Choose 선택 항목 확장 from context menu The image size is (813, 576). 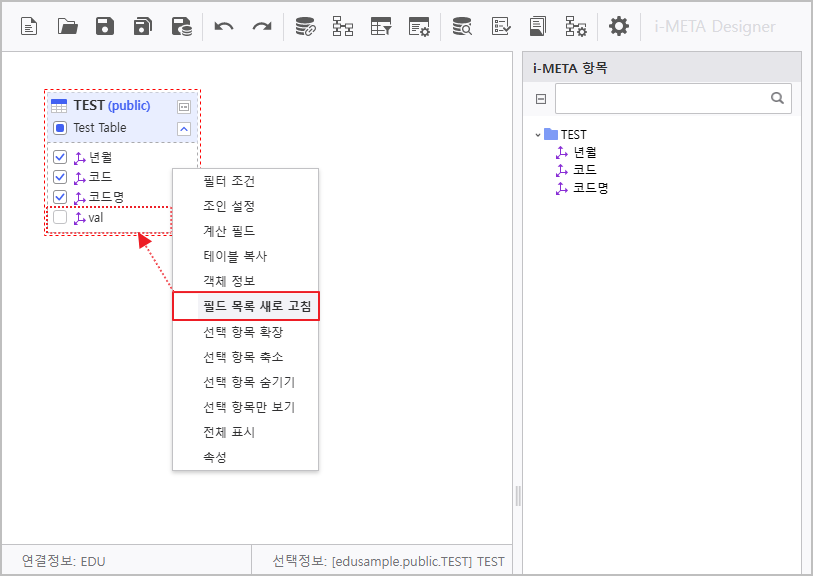coord(245,332)
